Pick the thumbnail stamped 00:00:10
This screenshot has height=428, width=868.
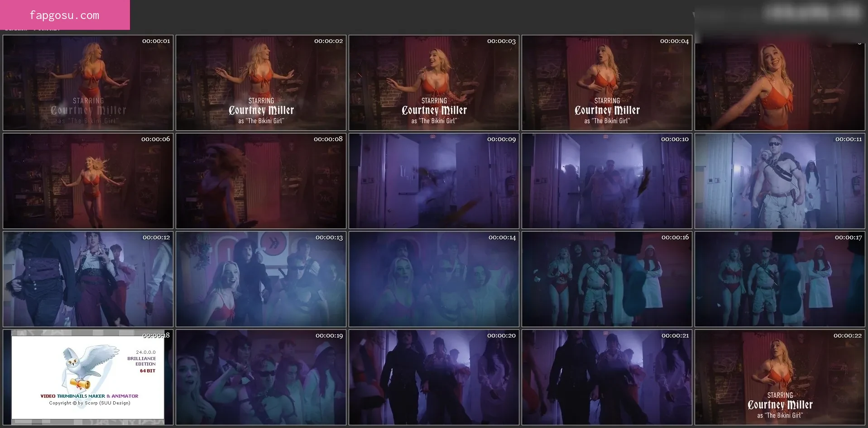click(x=607, y=181)
